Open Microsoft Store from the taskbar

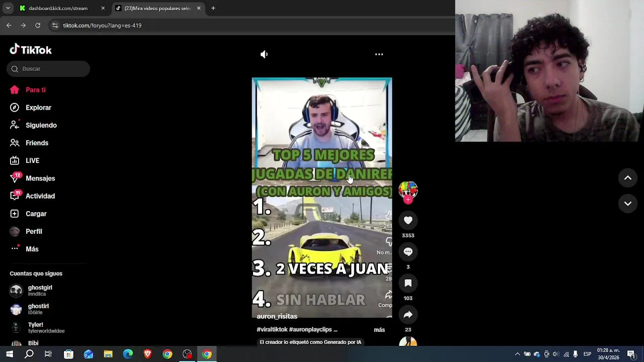[68, 354]
